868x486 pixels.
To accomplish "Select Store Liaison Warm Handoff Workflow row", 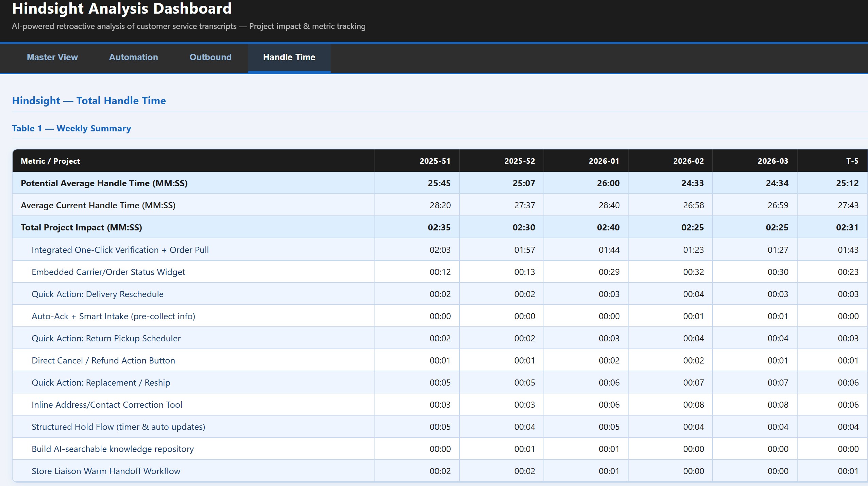I will (x=106, y=471).
